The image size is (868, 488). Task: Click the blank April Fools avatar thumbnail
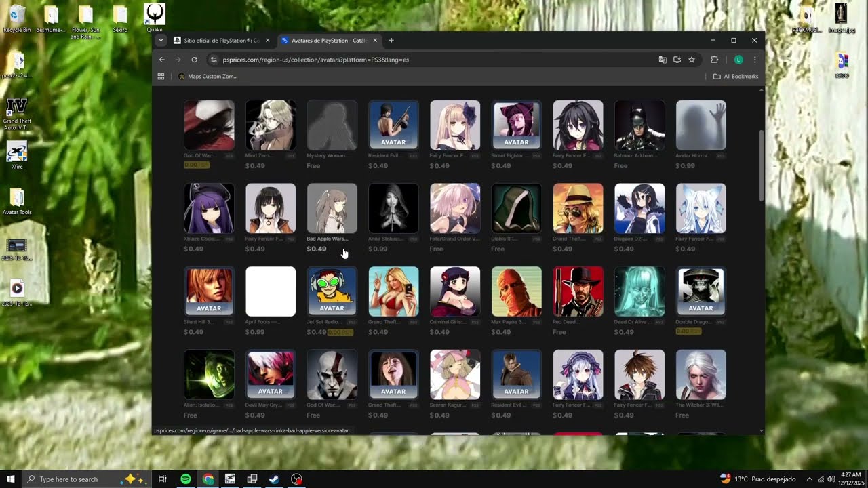point(271,291)
